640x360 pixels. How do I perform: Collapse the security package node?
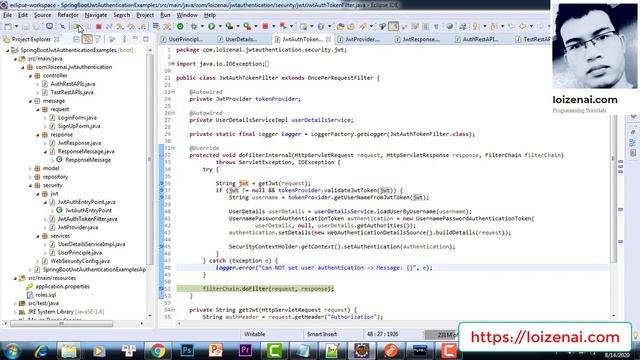30,186
